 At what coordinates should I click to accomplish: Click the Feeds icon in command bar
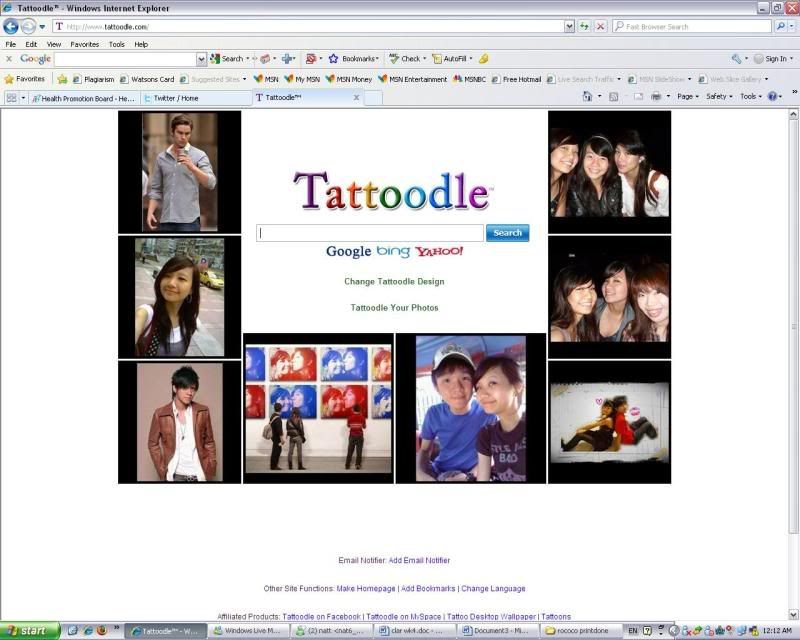coord(614,96)
